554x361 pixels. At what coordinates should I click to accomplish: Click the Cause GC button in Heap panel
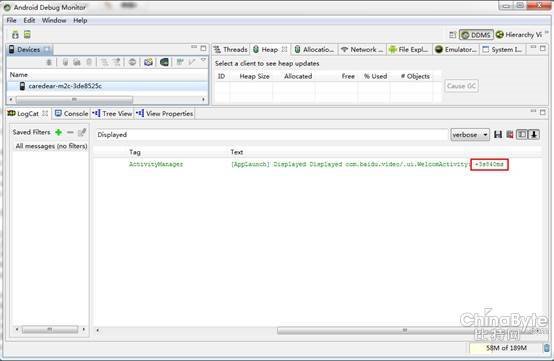[x=461, y=86]
